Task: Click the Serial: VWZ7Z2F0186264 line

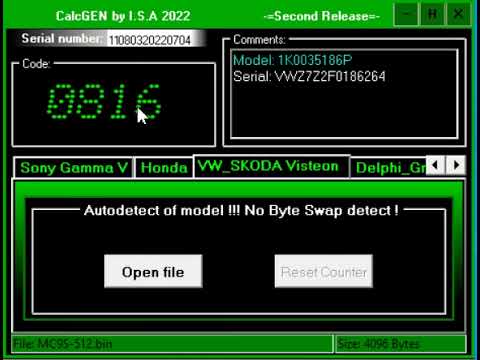Action: pos(309,76)
